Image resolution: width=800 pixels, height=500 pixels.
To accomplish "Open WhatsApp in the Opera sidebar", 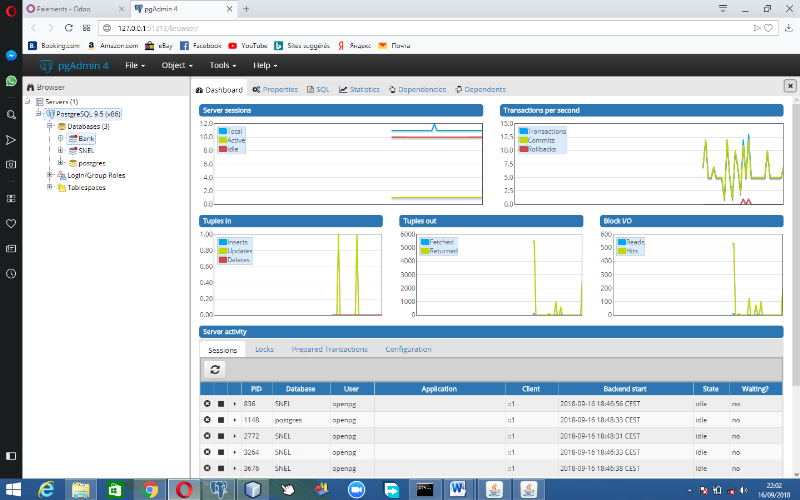I will (11, 81).
